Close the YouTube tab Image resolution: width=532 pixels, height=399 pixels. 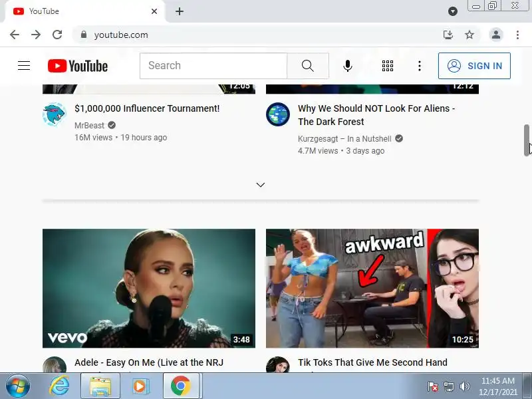coord(154,11)
